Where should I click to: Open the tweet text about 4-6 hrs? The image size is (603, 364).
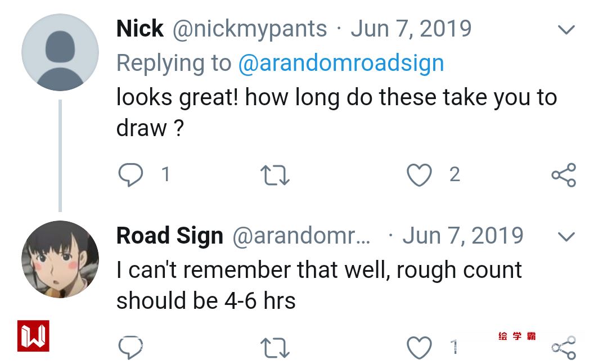pos(318,285)
